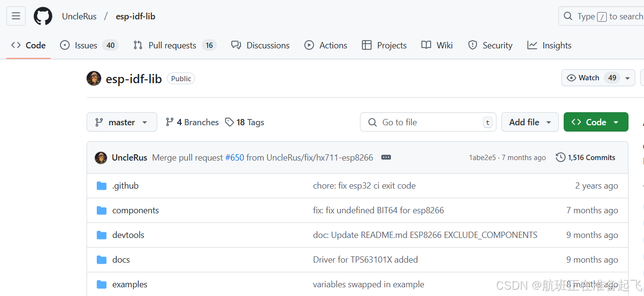Screen dimensions: 644x296
Task: Click the repository owner avatar beside esp-idf-lib title
Action: [x=94, y=78]
